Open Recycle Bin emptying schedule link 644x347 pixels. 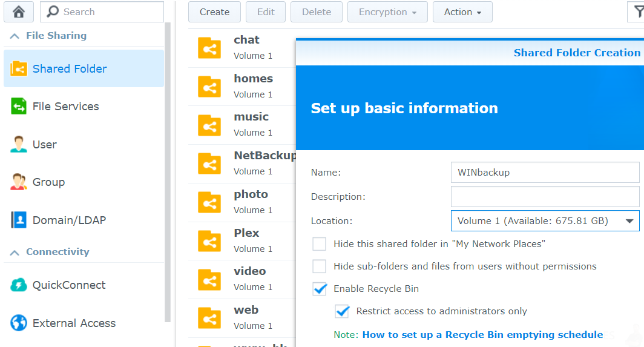coord(482,335)
